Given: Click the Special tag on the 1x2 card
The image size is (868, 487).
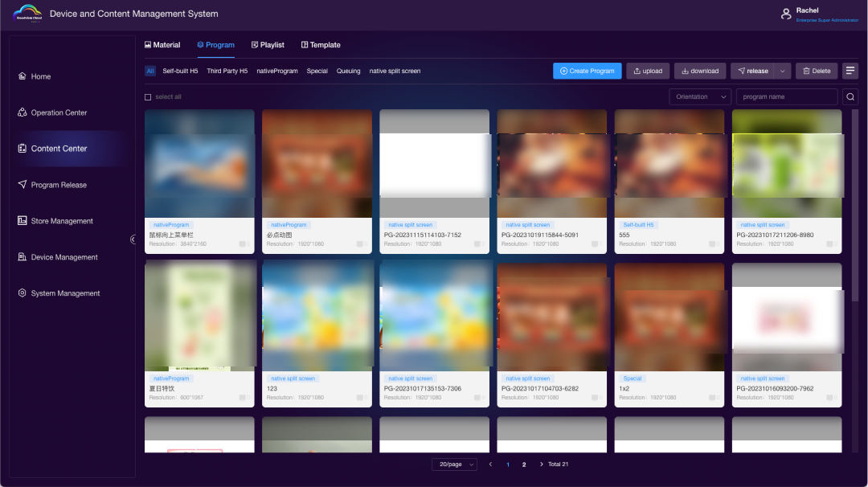Looking at the screenshot, I should (x=633, y=379).
